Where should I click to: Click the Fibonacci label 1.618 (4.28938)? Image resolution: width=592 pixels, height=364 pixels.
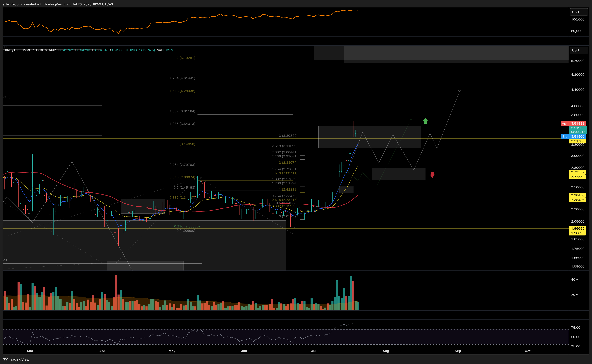[182, 91]
